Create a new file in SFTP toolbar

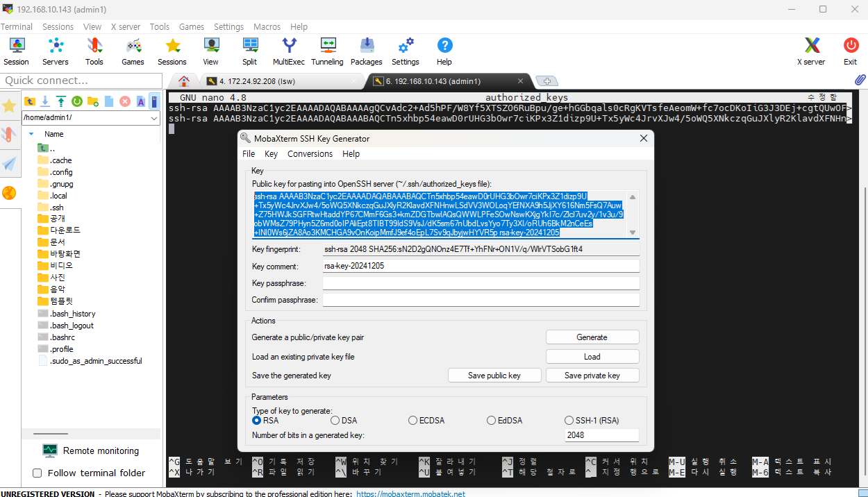[x=109, y=101]
